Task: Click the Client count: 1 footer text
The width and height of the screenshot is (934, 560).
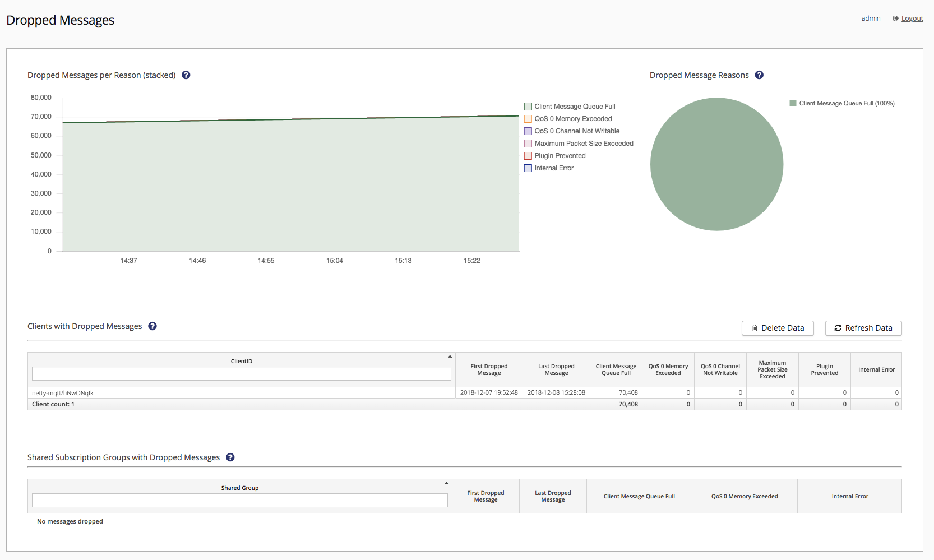Action: click(53, 404)
